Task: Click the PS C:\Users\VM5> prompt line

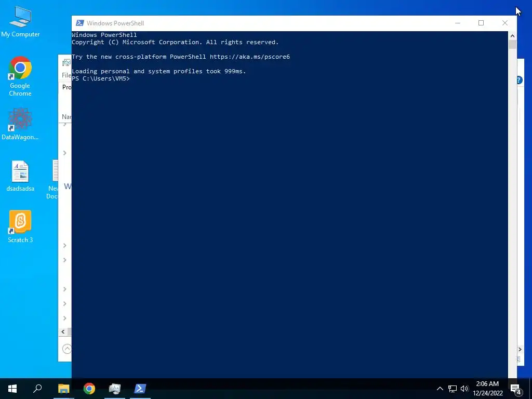Action: point(101,79)
